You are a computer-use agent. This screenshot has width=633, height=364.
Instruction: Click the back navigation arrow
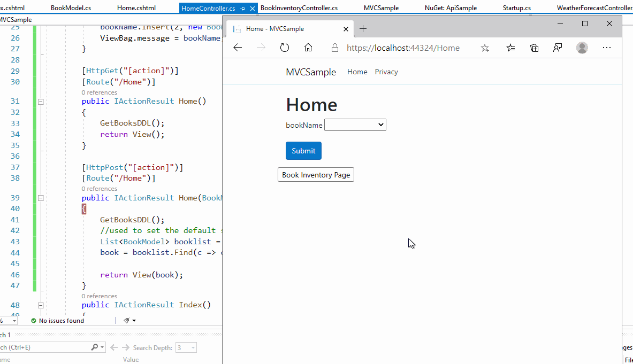238,48
